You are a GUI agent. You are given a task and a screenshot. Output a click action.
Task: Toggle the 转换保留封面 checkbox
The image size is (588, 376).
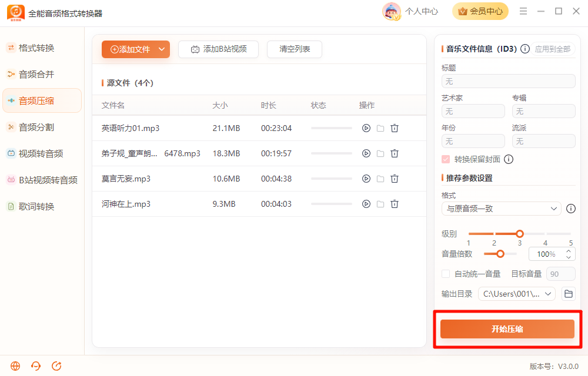pos(446,160)
